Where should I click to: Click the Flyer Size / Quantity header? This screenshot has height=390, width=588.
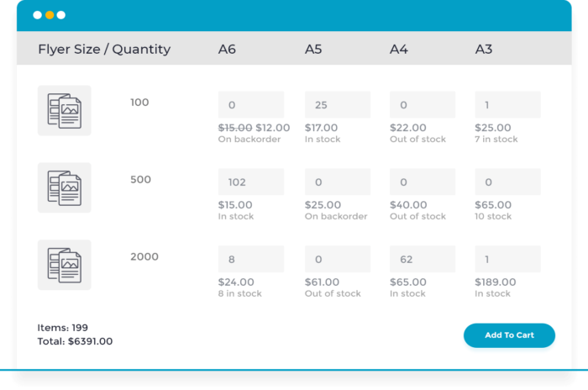[104, 50]
